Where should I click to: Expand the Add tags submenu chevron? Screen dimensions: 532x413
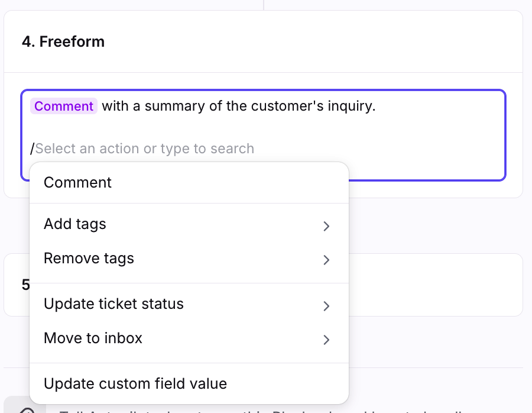click(x=326, y=226)
